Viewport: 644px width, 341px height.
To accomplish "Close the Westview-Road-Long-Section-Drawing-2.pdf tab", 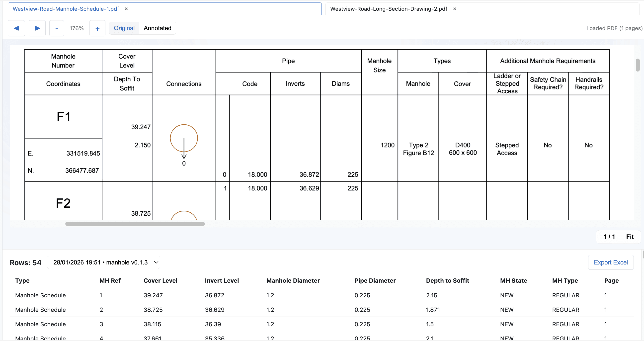I will click(455, 9).
